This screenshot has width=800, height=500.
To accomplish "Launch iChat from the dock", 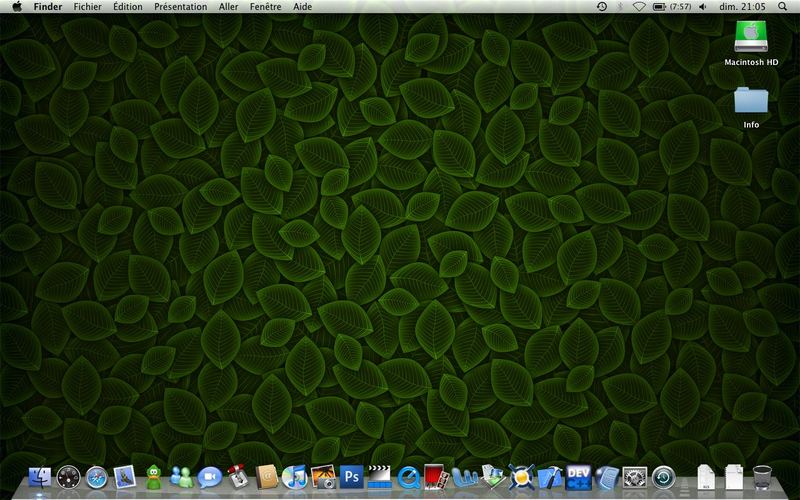I will (210, 477).
